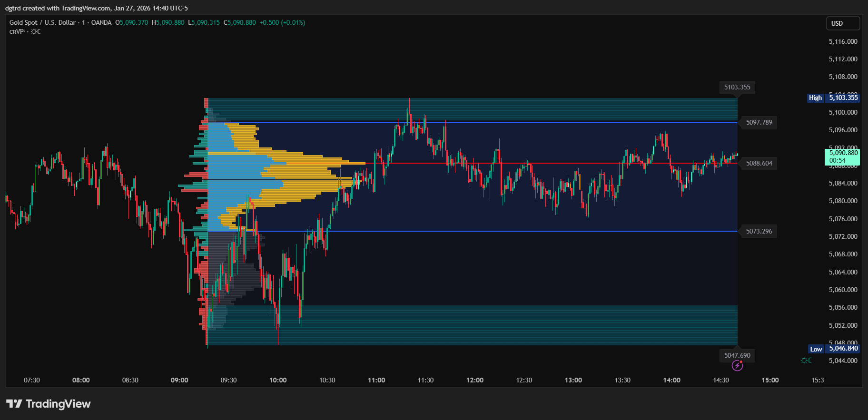
Task: Click the 5088.604 point of control label
Action: pyautogui.click(x=759, y=163)
